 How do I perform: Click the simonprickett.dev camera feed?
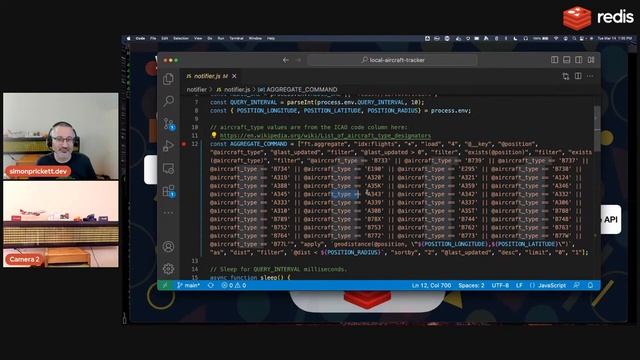coord(61,136)
